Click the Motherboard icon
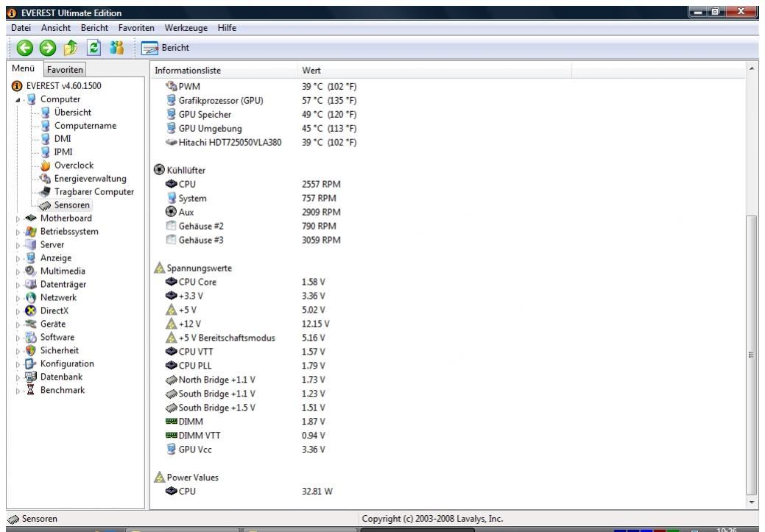765x532 pixels. click(x=31, y=218)
